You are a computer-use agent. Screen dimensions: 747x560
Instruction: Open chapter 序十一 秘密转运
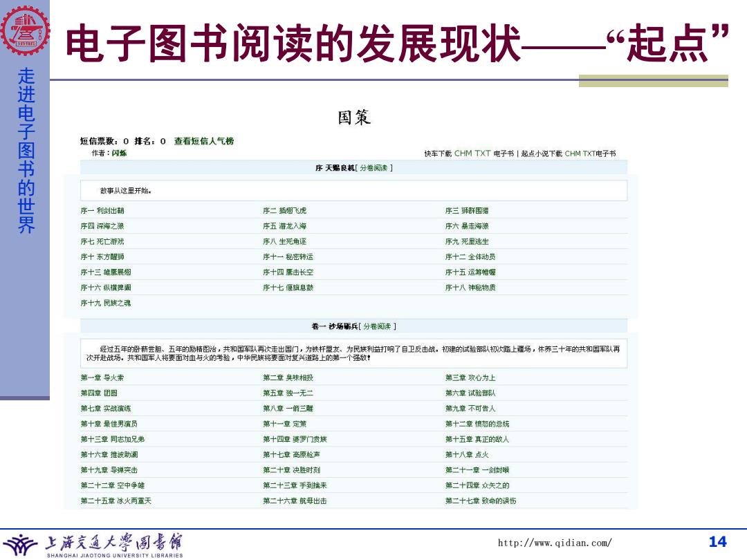point(288,256)
